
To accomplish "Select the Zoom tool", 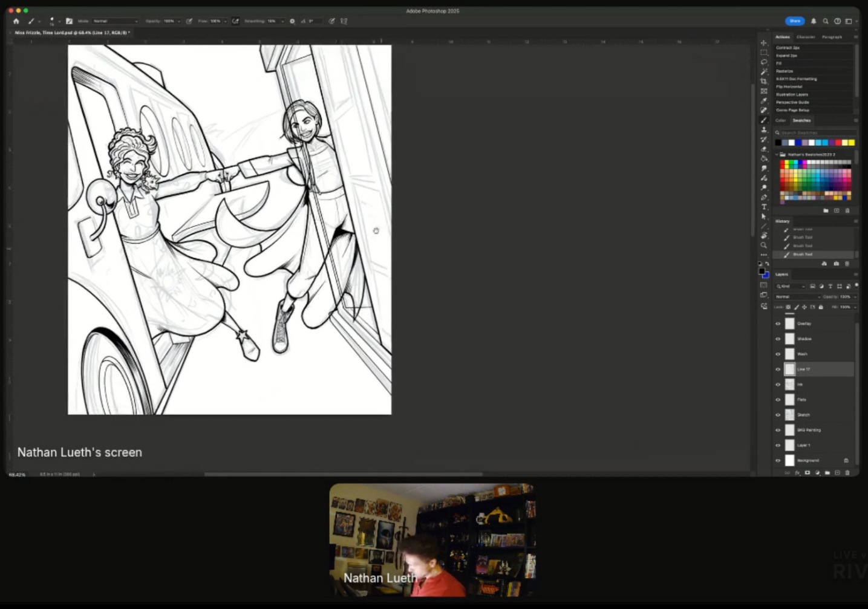I will pos(764,246).
